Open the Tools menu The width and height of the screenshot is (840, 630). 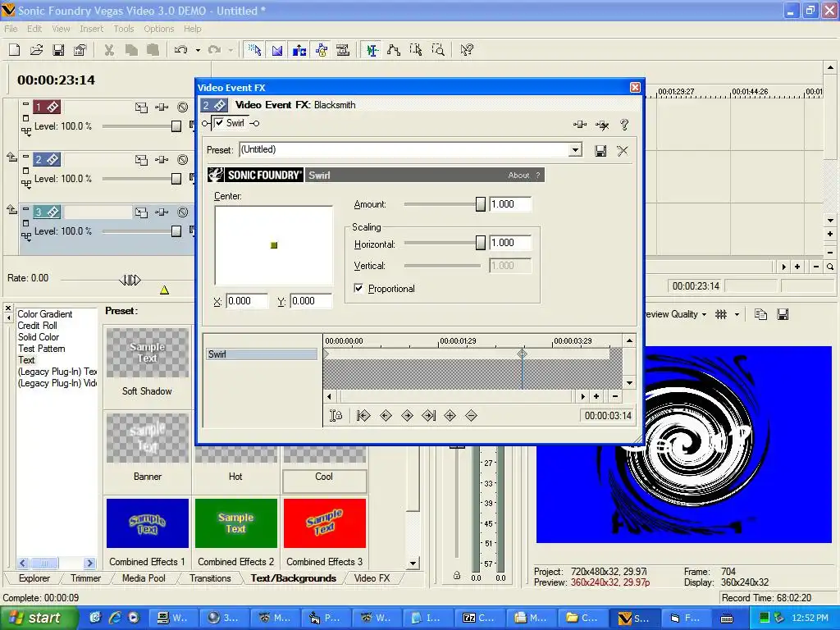coord(124,29)
